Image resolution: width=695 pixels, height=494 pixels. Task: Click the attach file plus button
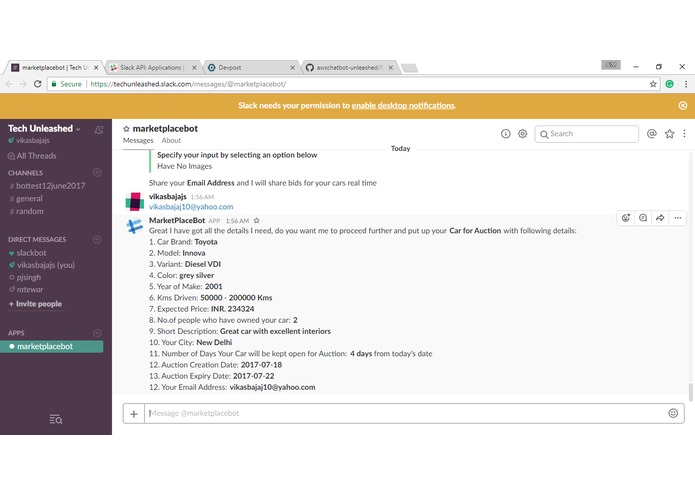coord(134,413)
